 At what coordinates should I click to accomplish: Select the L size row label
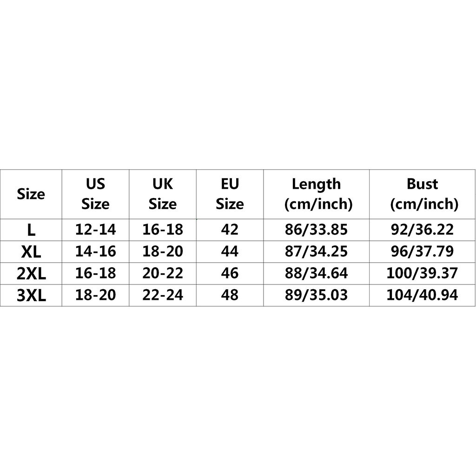coord(31,230)
